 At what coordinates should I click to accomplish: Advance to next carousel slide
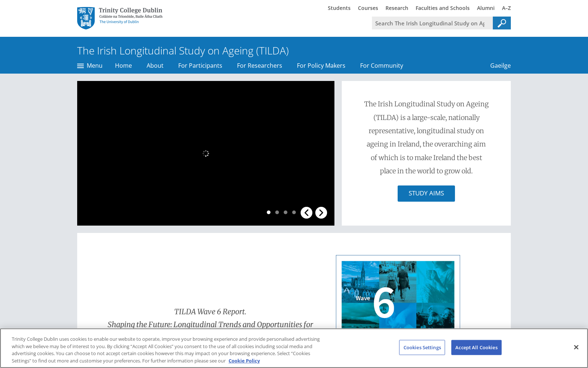[321, 213]
